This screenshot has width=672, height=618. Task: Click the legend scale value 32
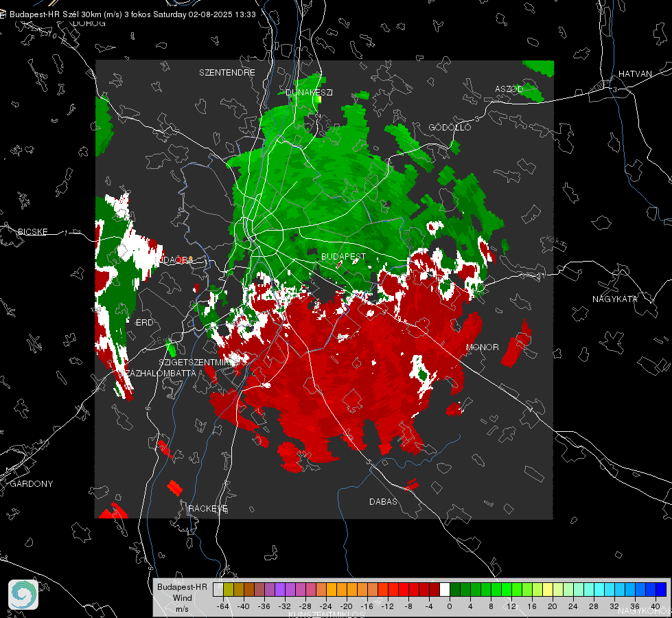coord(614,606)
